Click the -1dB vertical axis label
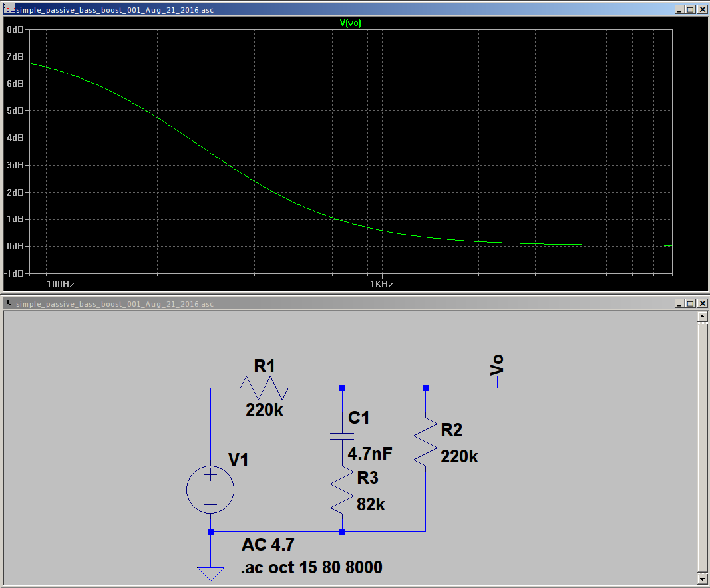The image size is (710, 588). click(13, 273)
